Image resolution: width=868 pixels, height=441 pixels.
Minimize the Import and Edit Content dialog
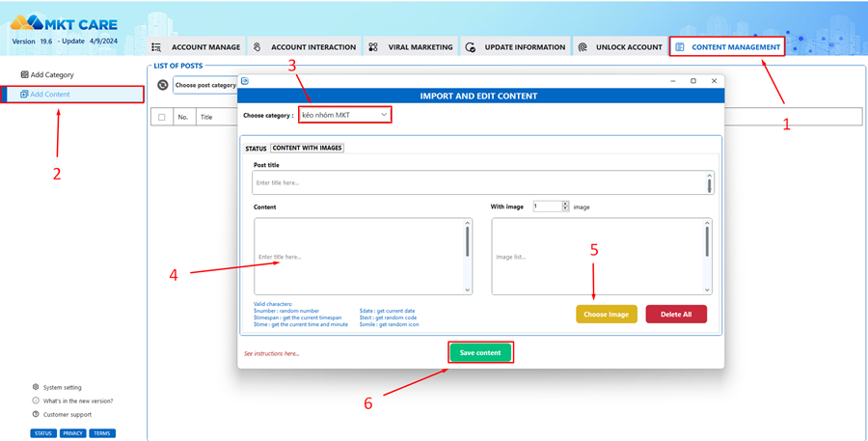(673, 81)
